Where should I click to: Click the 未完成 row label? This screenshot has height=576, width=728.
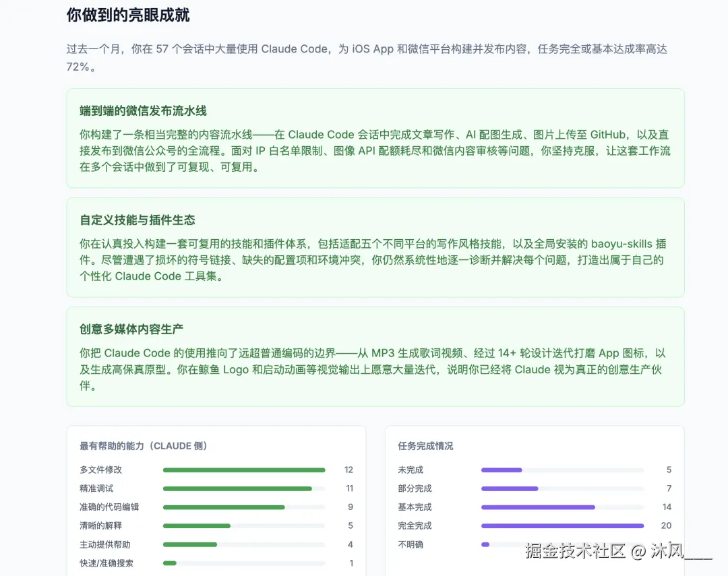(411, 470)
